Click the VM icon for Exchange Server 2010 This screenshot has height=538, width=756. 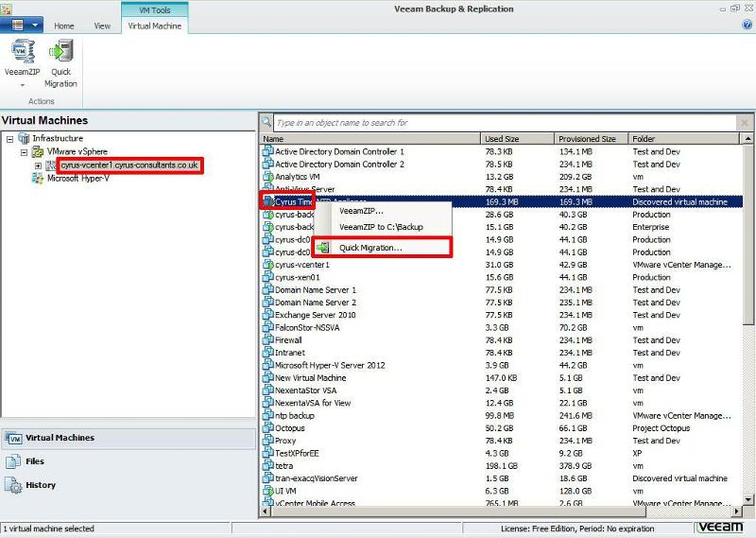[x=268, y=315]
